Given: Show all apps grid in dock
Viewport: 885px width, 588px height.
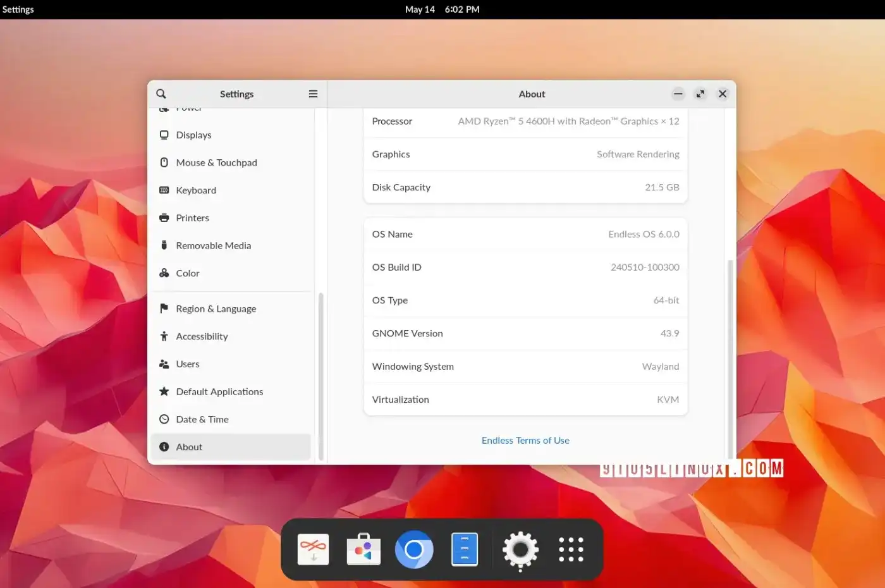Looking at the screenshot, I should 571,549.
